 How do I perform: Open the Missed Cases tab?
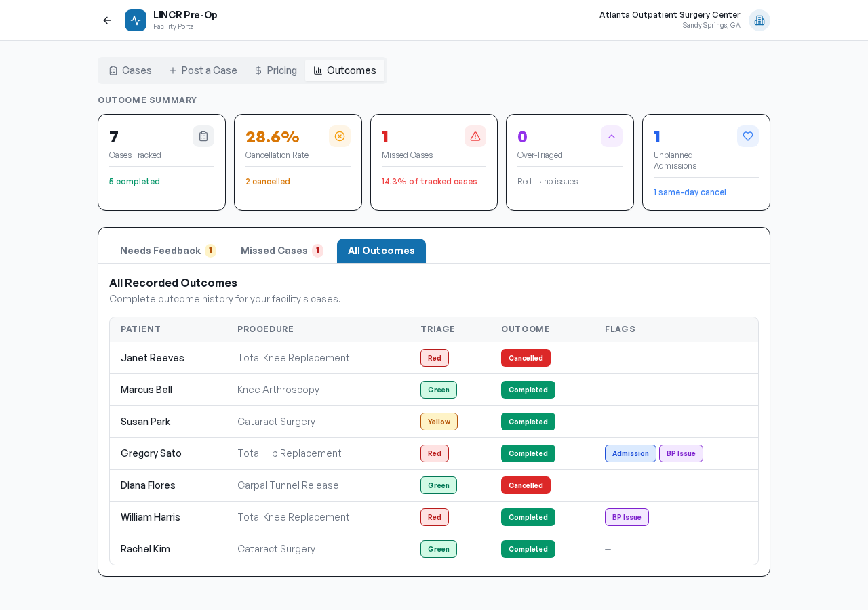coord(281,251)
